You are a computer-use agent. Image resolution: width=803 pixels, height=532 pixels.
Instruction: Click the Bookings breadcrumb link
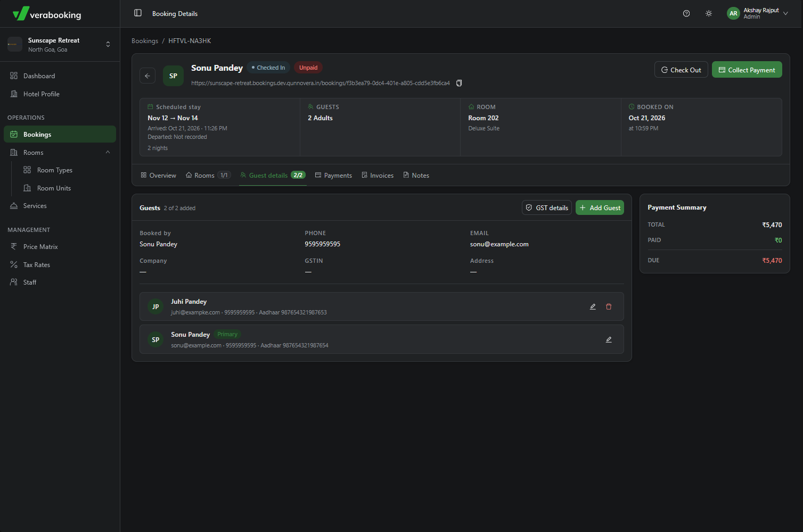(x=145, y=41)
